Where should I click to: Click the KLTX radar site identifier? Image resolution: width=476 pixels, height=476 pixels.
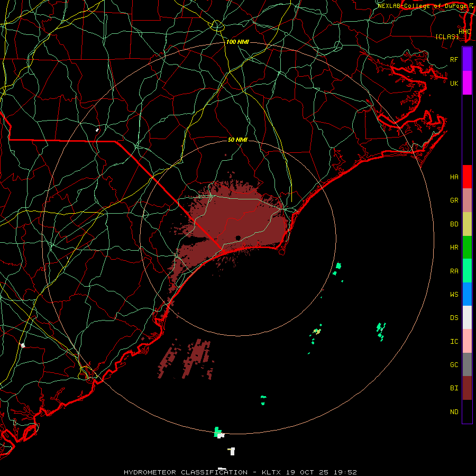pyautogui.click(x=271, y=472)
